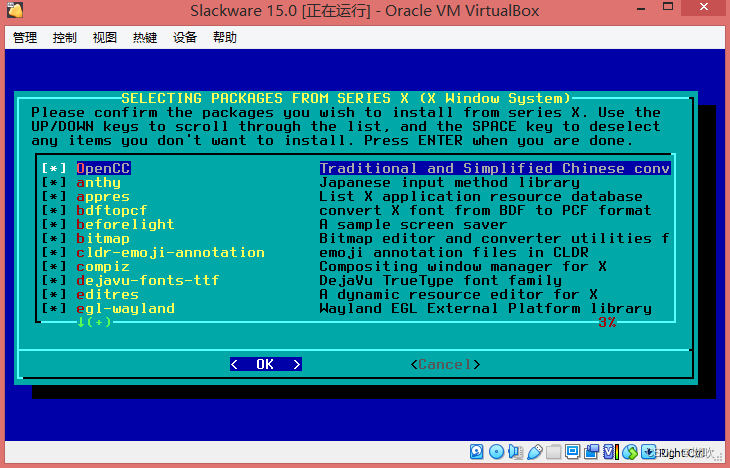Click the VirtualBox window title icon
Image resolution: width=730 pixels, height=468 pixels.
tap(15, 9)
